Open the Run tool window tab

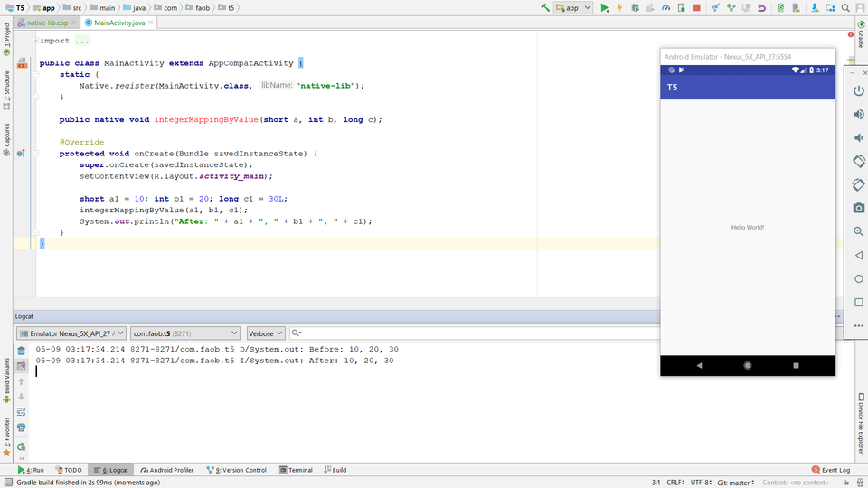click(31, 470)
